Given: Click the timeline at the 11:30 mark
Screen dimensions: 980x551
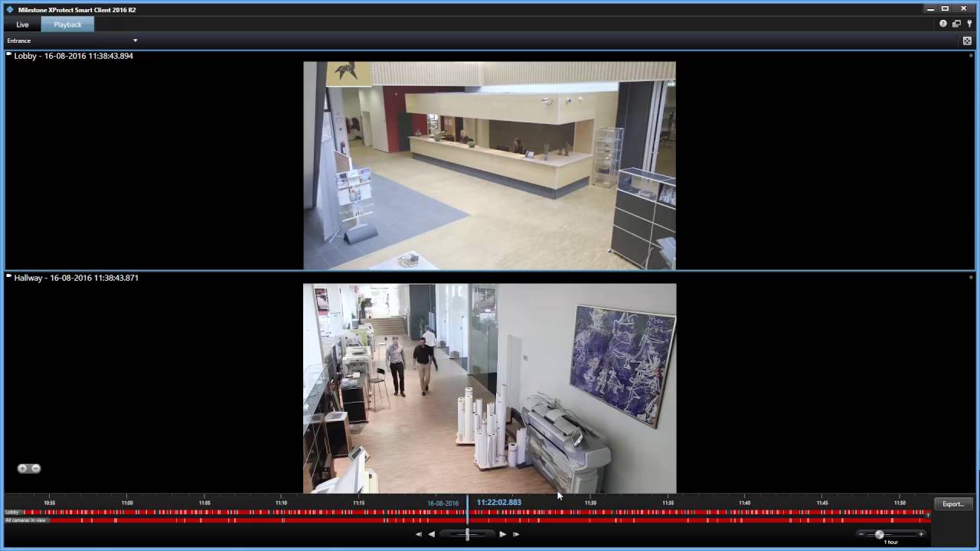Looking at the screenshot, I should coord(590,503).
